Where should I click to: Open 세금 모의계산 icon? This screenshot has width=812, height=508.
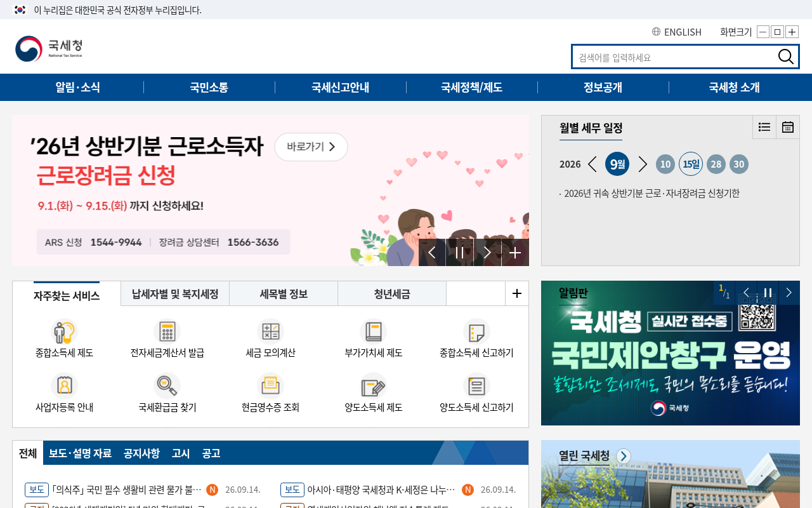click(x=270, y=331)
